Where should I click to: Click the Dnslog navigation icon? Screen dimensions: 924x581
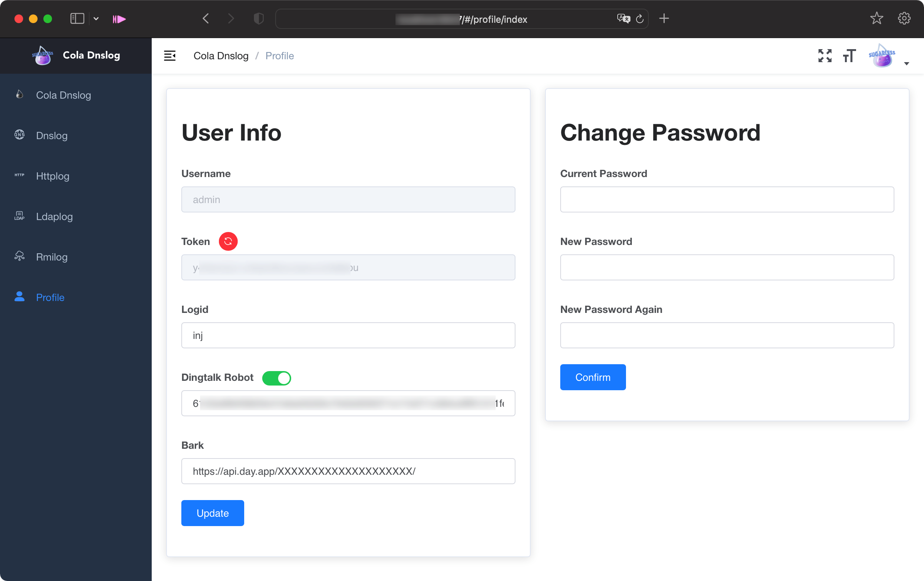pyautogui.click(x=20, y=135)
